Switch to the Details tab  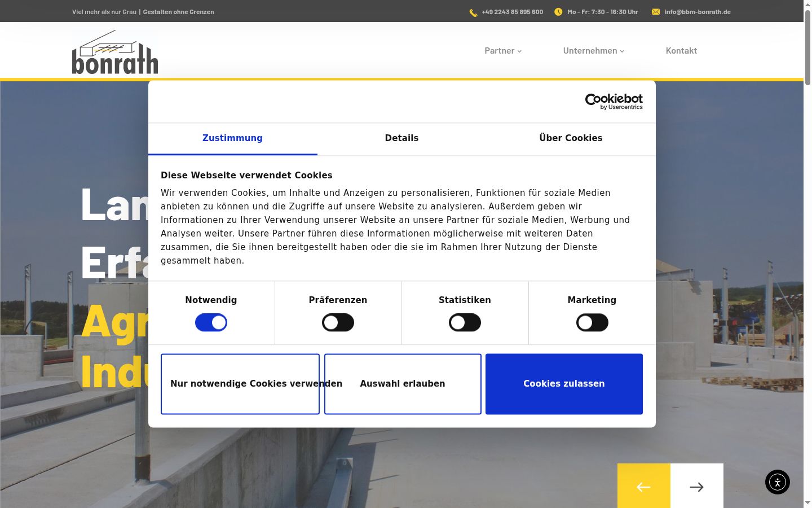click(x=401, y=139)
